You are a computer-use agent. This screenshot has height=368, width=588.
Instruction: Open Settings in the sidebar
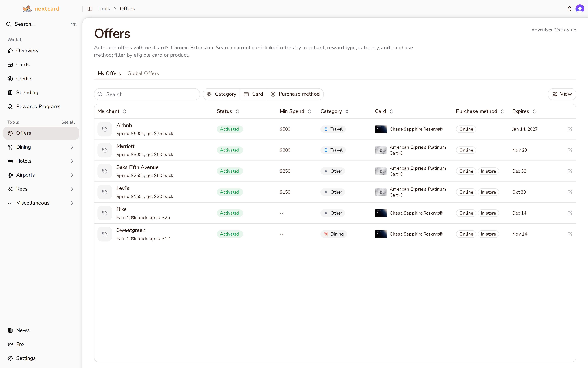coord(41,358)
